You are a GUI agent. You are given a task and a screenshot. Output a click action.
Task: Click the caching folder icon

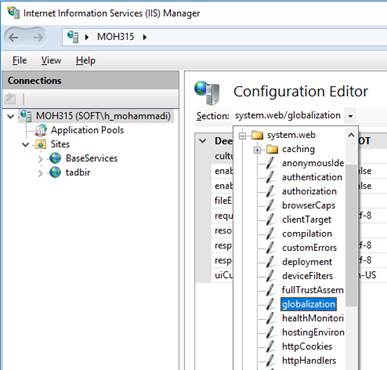[x=272, y=149]
